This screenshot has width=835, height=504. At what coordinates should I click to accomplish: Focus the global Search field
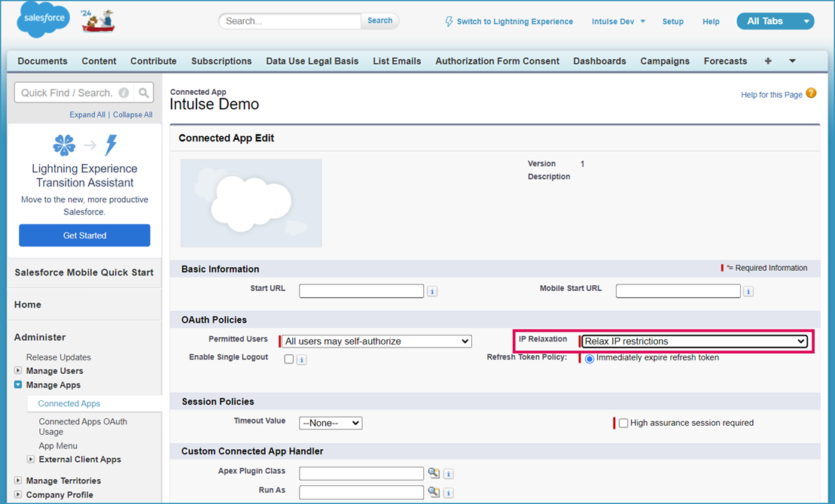coord(290,21)
